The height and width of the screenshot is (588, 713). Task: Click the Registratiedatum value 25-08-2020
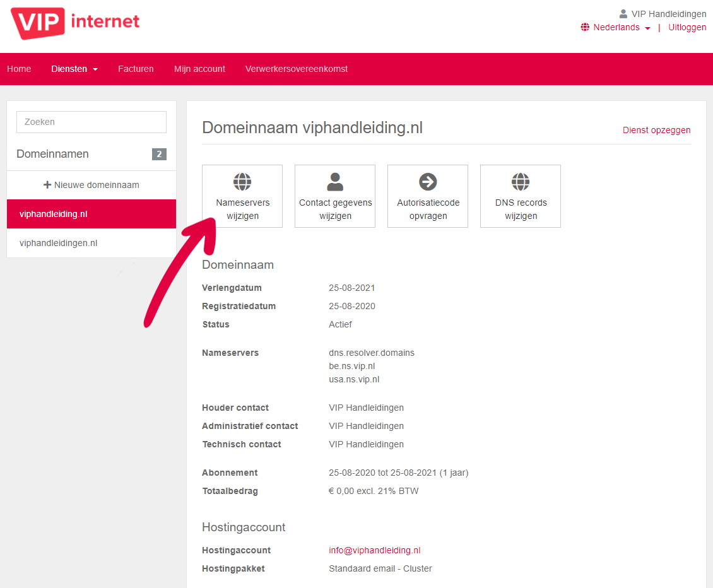(x=352, y=306)
